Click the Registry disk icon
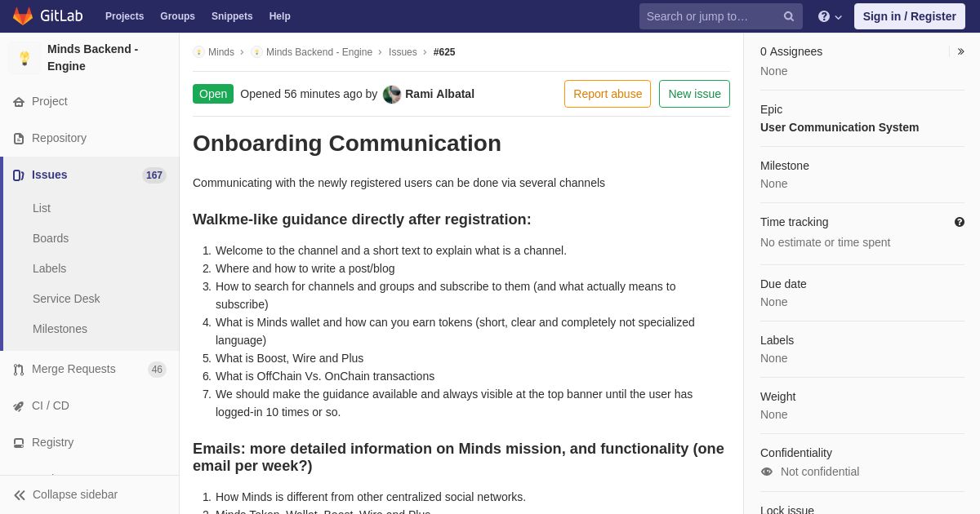Viewport: 980px width, 514px height. point(19,443)
